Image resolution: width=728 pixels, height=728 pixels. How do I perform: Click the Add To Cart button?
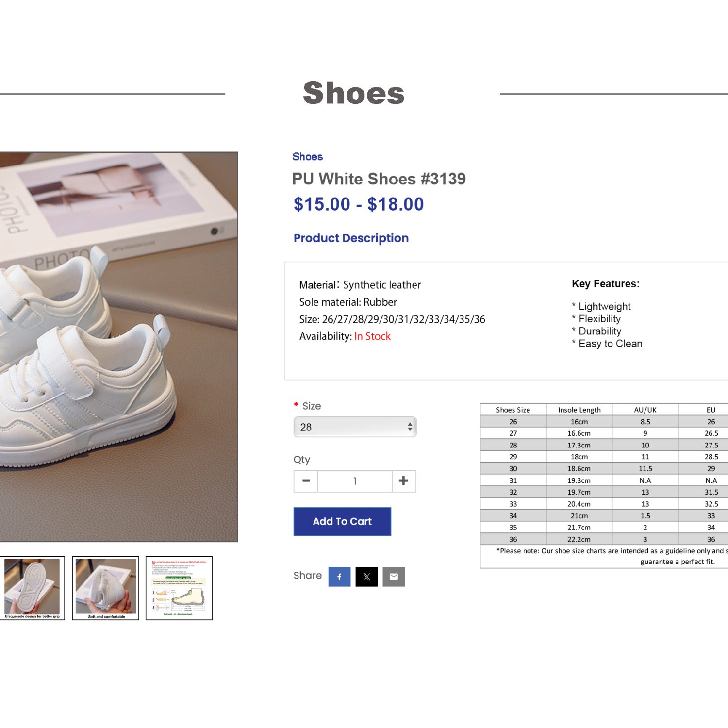point(342,521)
